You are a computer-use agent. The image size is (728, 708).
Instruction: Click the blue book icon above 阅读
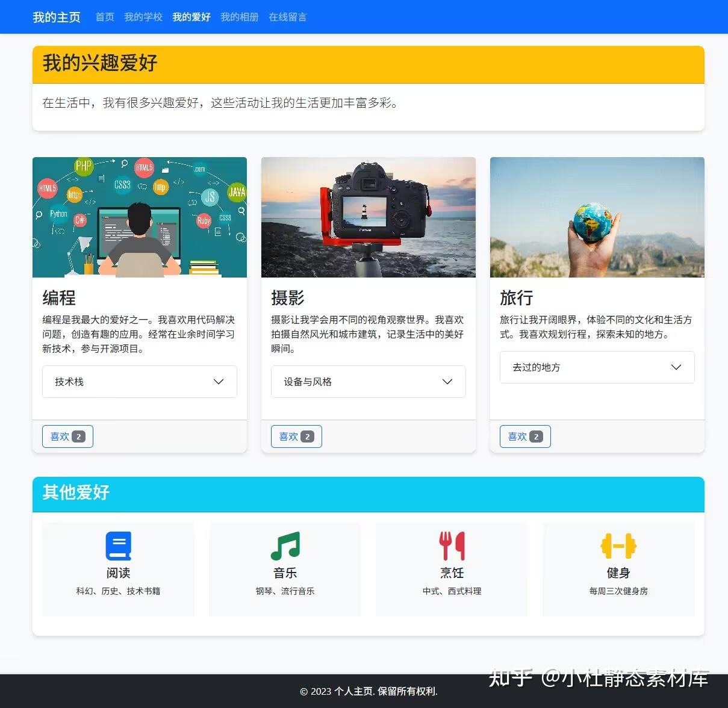point(118,545)
